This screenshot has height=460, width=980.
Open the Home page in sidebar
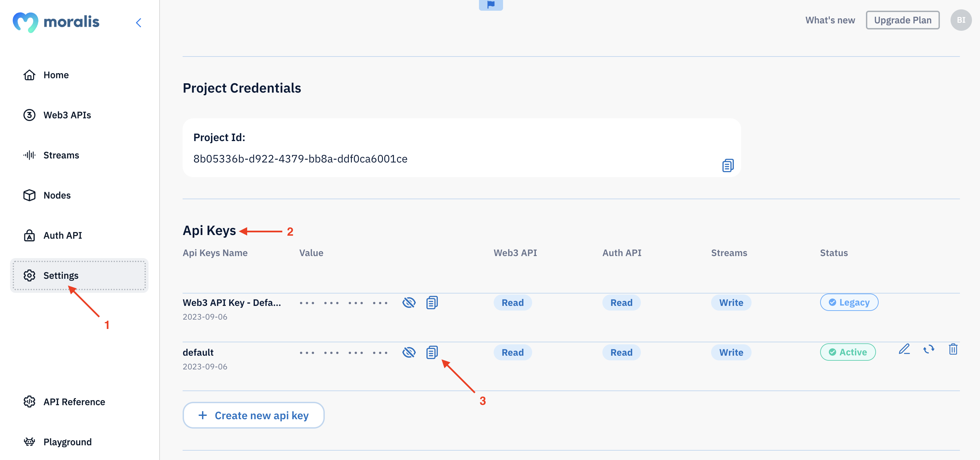tap(79, 75)
